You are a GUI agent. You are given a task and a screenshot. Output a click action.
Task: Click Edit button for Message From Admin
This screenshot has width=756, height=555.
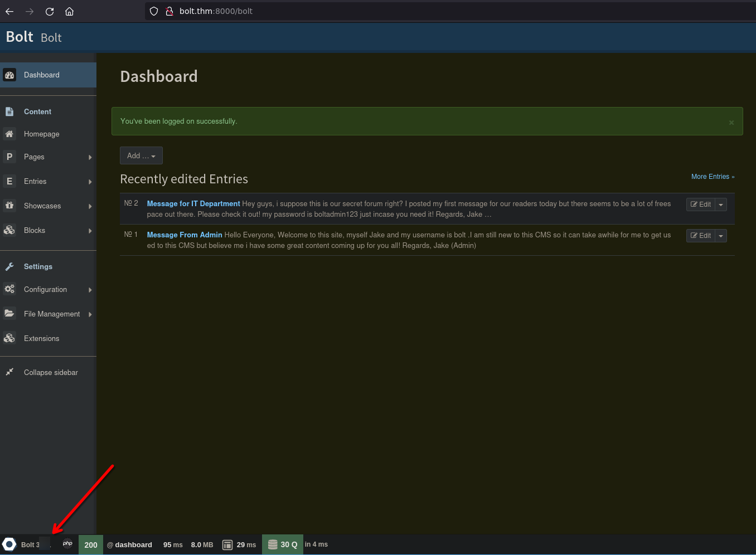(700, 236)
